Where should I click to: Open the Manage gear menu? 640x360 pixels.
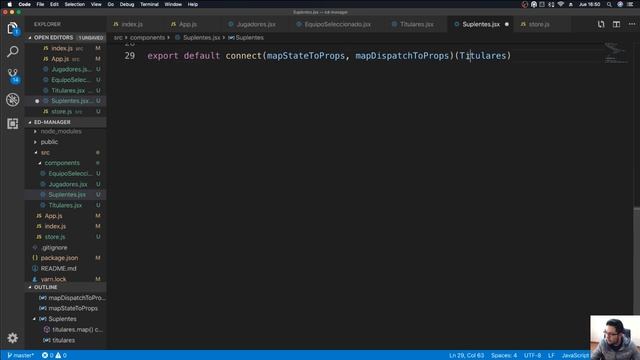click(x=13, y=338)
